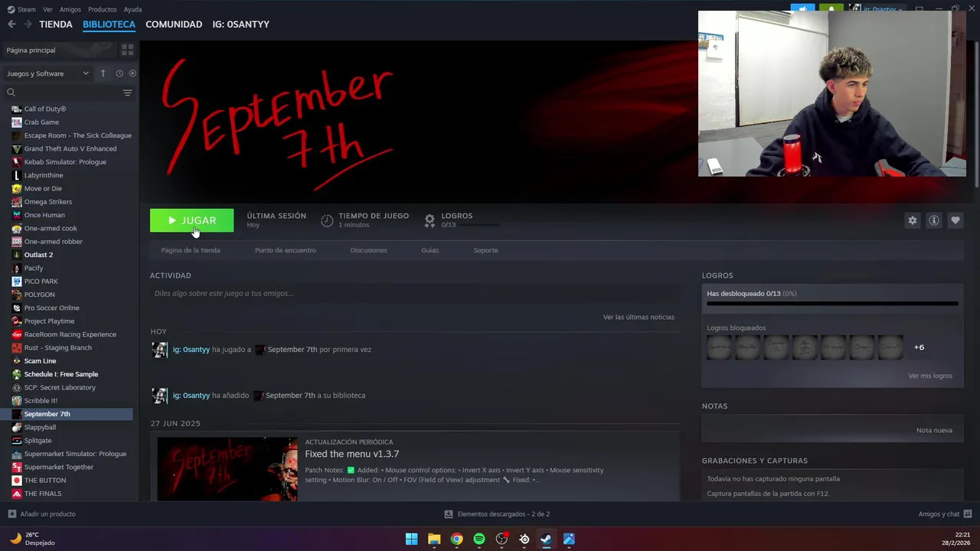Open weather widget showing 26°C
The image size is (980, 551).
click(32, 539)
